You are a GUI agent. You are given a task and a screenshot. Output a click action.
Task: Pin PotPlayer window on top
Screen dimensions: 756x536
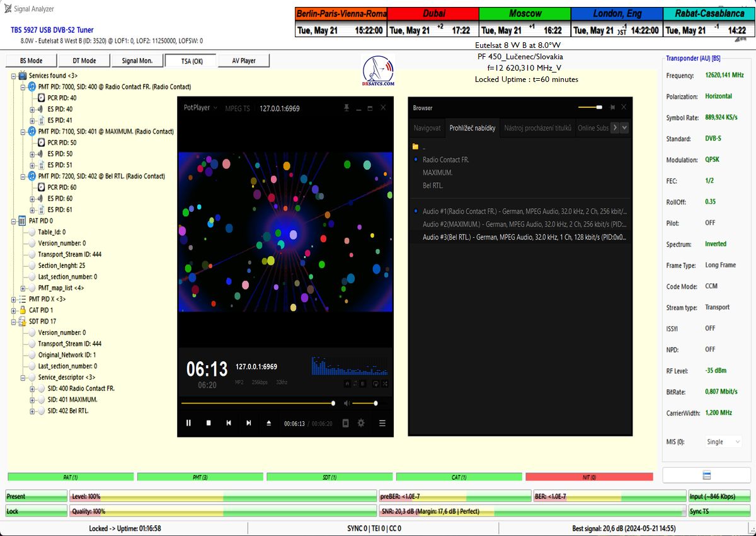[346, 108]
